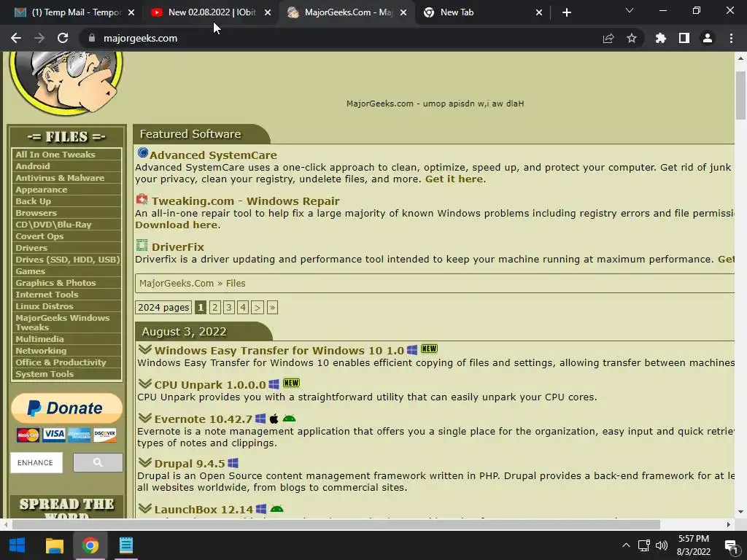Click the site lock icon in address bar
This screenshot has width=747, height=560.
tap(92, 38)
